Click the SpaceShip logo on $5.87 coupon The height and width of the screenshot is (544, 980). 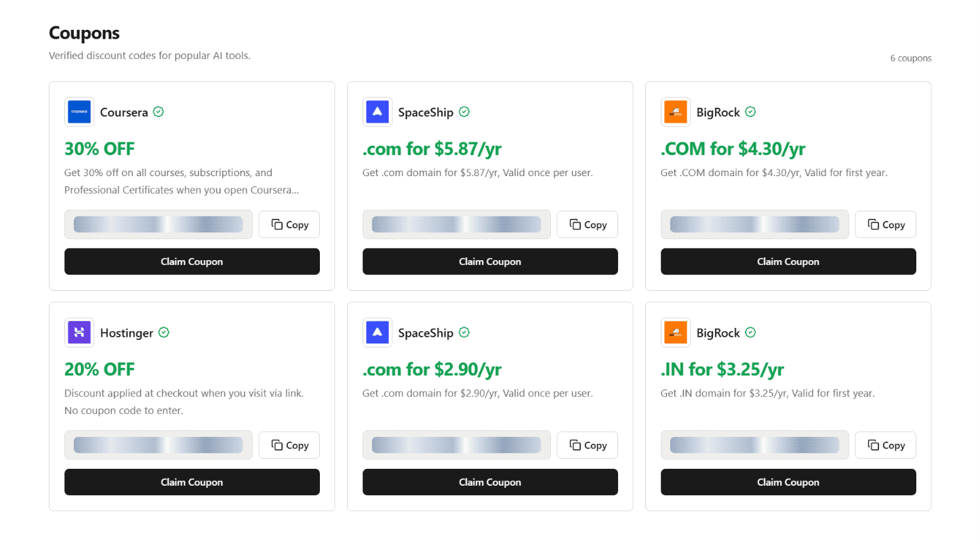[377, 112]
